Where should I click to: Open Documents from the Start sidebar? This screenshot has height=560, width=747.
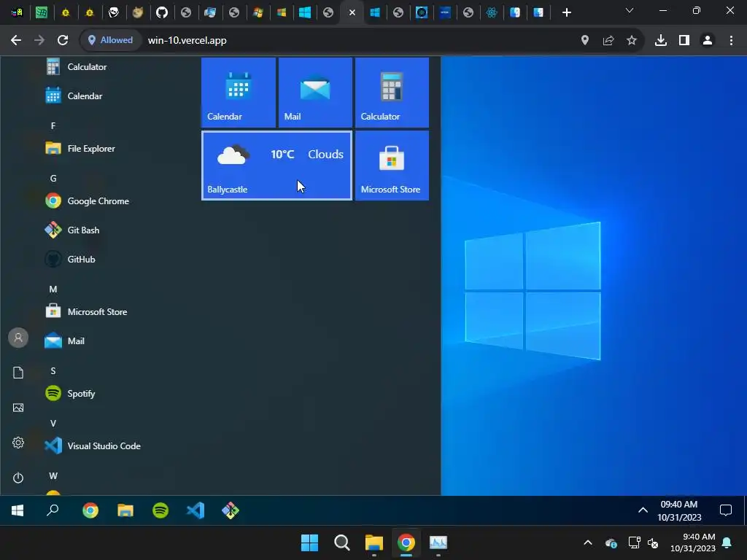coord(18,373)
